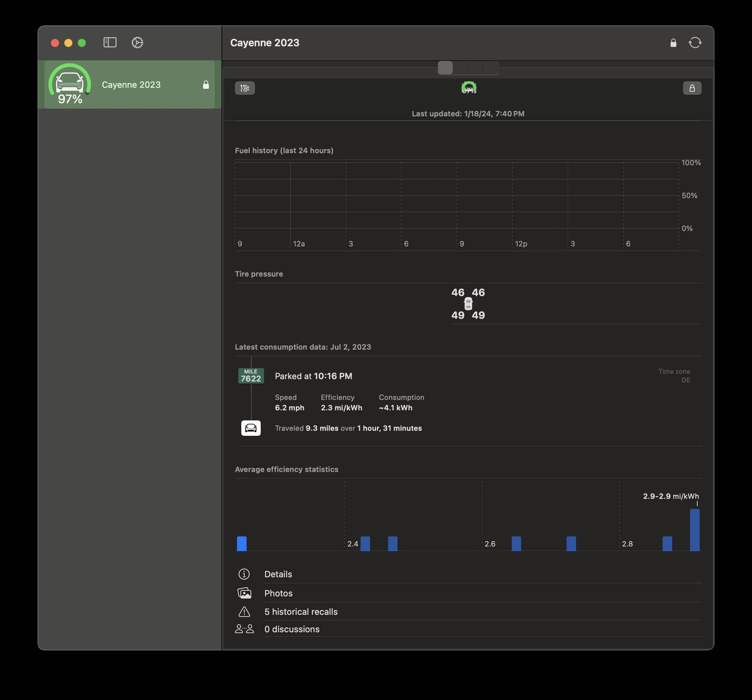Click the white car trip icon
The height and width of the screenshot is (700, 752).
pyautogui.click(x=251, y=428)
